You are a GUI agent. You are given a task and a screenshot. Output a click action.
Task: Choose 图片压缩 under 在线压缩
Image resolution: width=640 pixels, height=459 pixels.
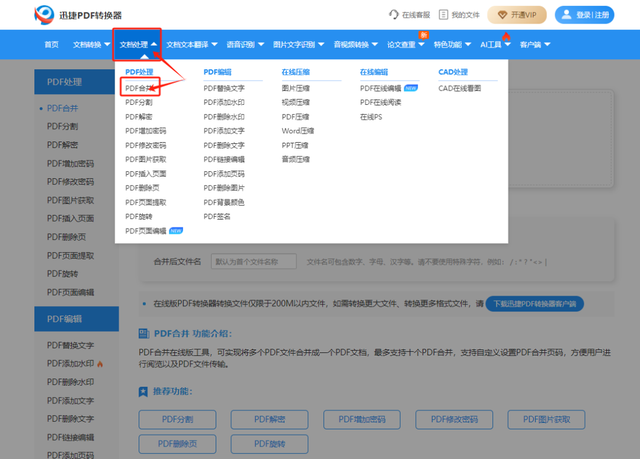[x=296, y=88]
